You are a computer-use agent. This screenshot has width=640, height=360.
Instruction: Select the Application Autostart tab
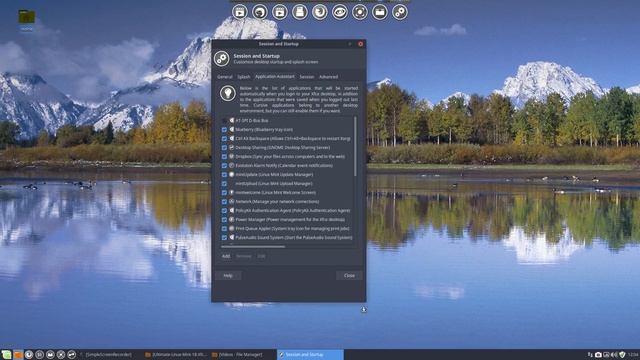coord(275,77)
